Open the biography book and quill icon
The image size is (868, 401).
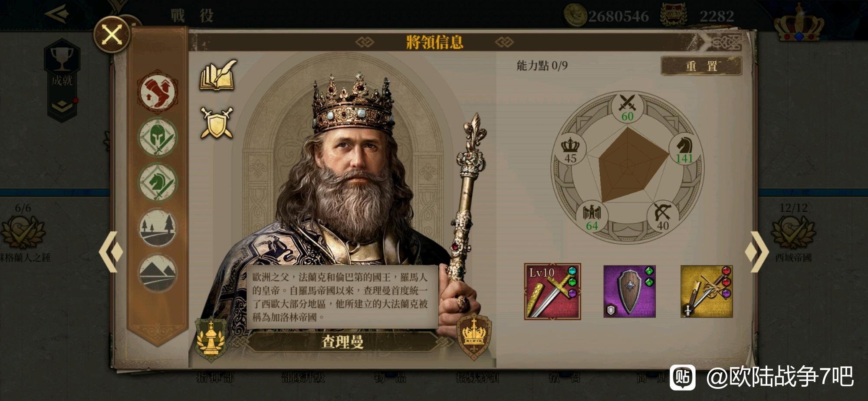(218, 75)
